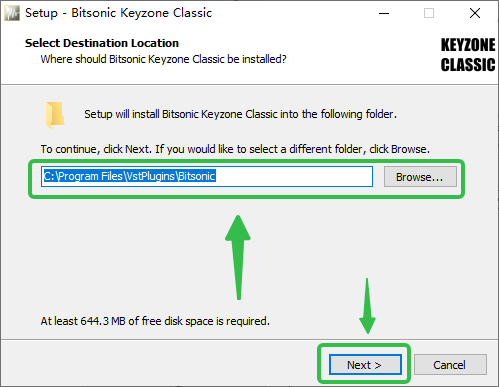Screen dimensions: 499x387
Task: Click the destination folder path field
Action: [x=207, y=176]
